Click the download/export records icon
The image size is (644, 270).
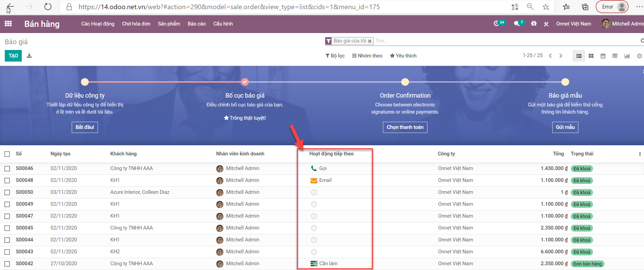click(x=29, y=56)
